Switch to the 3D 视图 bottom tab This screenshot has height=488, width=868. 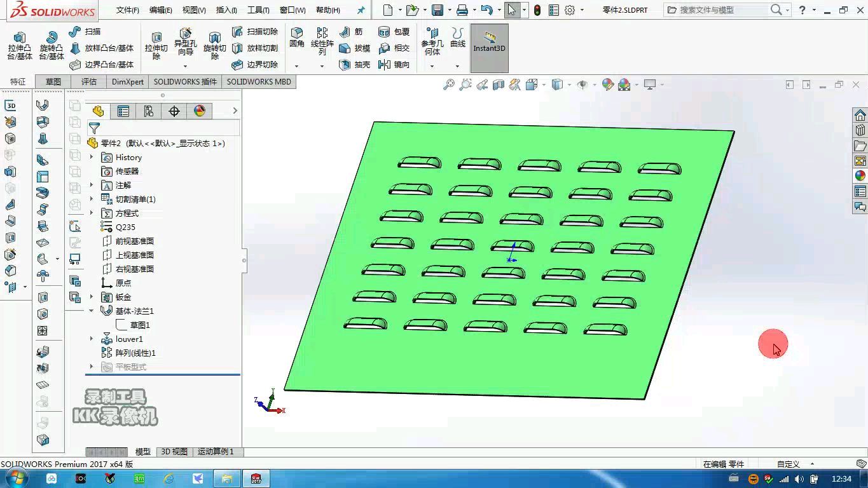click(x=174, y=451)
